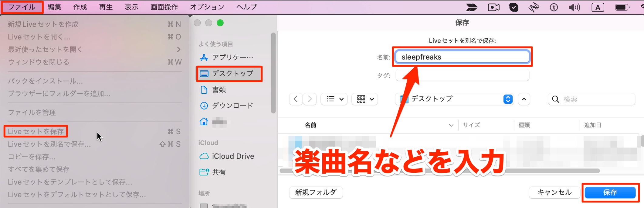Click the 検索 search field
The image size is (644, 208).
point(591,99)
